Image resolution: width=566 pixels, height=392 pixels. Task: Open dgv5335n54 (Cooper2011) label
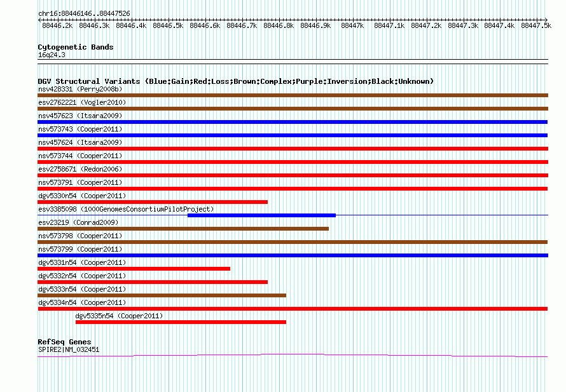[119, 316]
